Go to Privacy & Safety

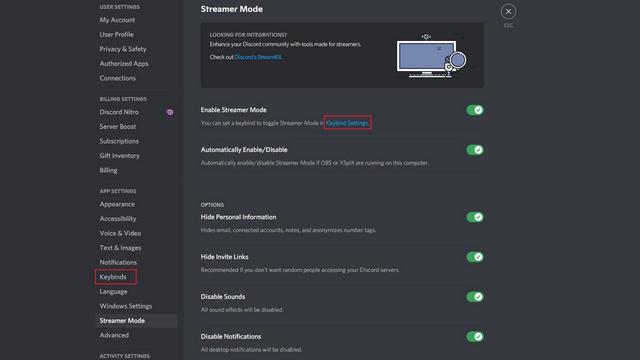pos(123,49)
